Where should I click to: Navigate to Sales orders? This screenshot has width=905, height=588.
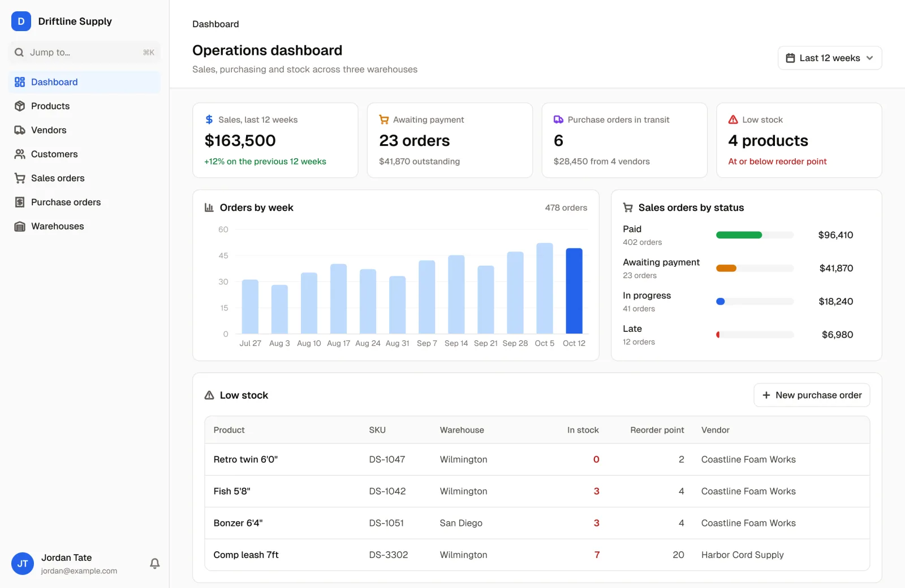tap(85, 178)
